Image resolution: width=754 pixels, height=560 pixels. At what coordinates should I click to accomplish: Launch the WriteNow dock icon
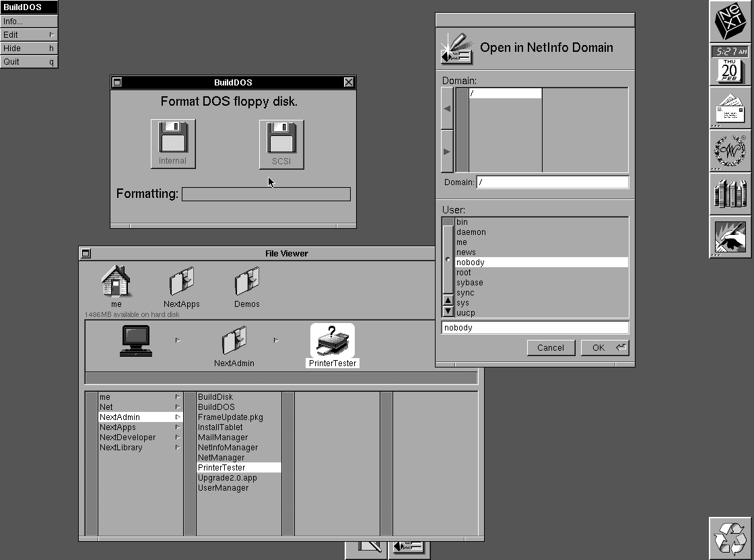[730, 151]
